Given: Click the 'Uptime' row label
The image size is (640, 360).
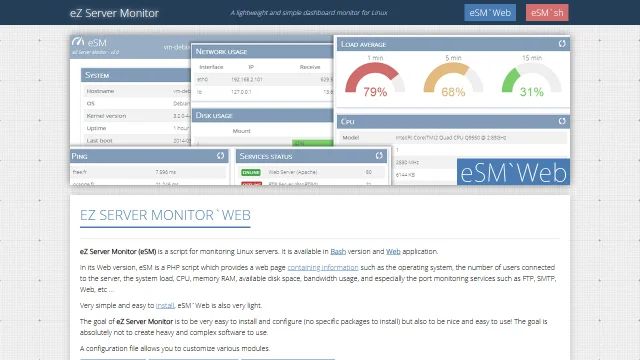Looking at the screenshot, I should pyautogui.click(x=96, y=128).
